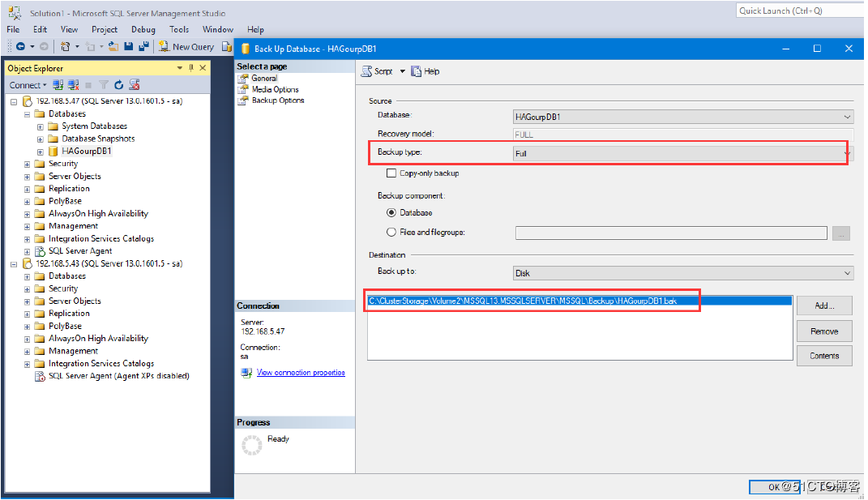Click the Save All toolbar icon
Image resolution: width=868 pixels, height=500 pixels.
(x=144, y=46)
